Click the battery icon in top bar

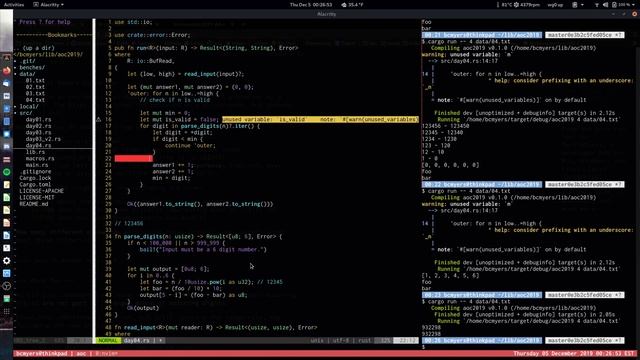pos(614,5)
